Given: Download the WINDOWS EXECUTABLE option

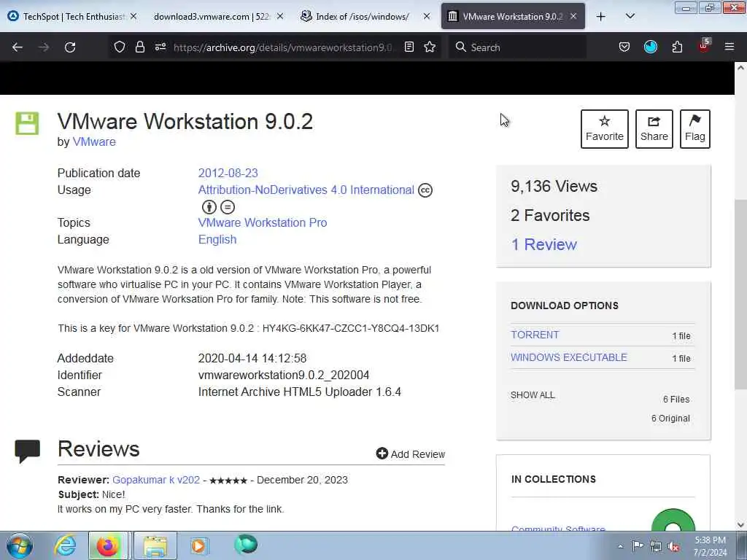Looking at the screenshot, I should pos(569,357).
